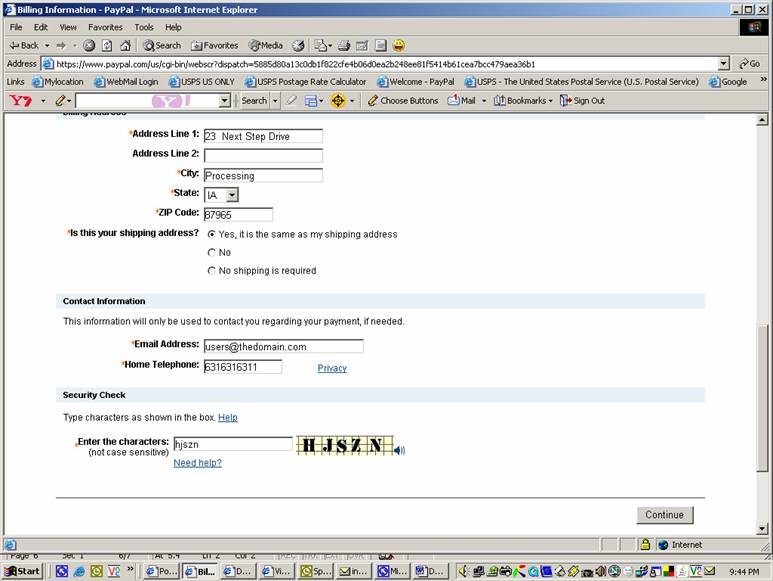Click the Yahoo toolbar pencil icon
The image size is (773, 581).
pos(60,101)
